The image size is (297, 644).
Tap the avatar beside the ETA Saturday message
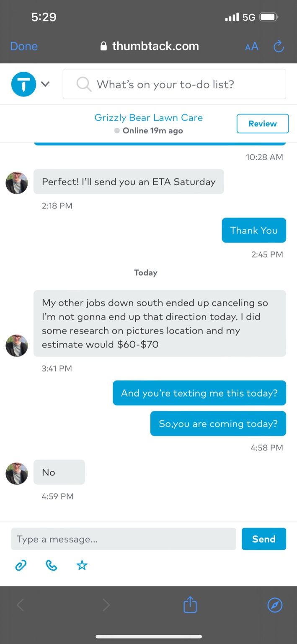coord(17,183)
